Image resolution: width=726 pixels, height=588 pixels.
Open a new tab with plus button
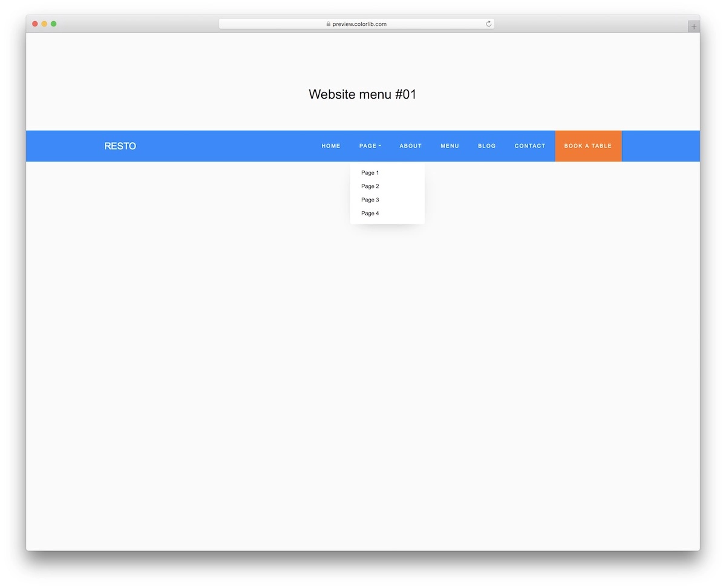coord(694,27)
